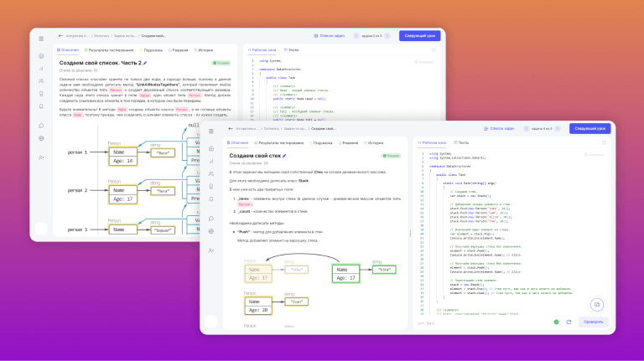Click back arrow beside front window breadcrumbs
Viewport: 644px width, 361px height.
[x=231, y=129]
